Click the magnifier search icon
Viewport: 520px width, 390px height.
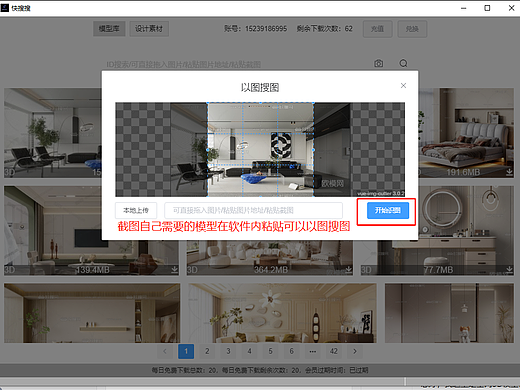[x=403, y=63]
